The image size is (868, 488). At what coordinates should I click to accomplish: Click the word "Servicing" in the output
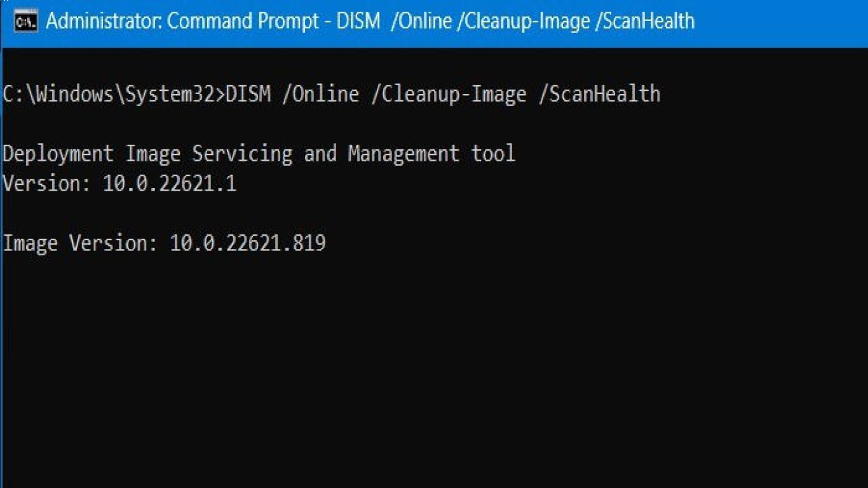tap(242, 154)
